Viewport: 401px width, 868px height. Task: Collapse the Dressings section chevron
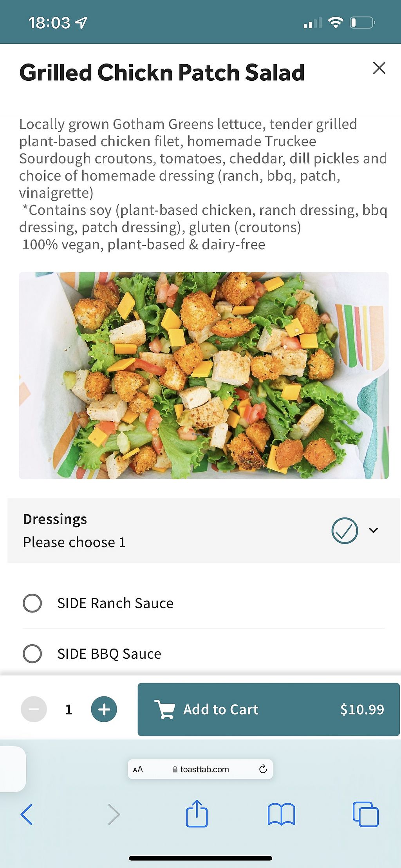click(x=374, y=530)
